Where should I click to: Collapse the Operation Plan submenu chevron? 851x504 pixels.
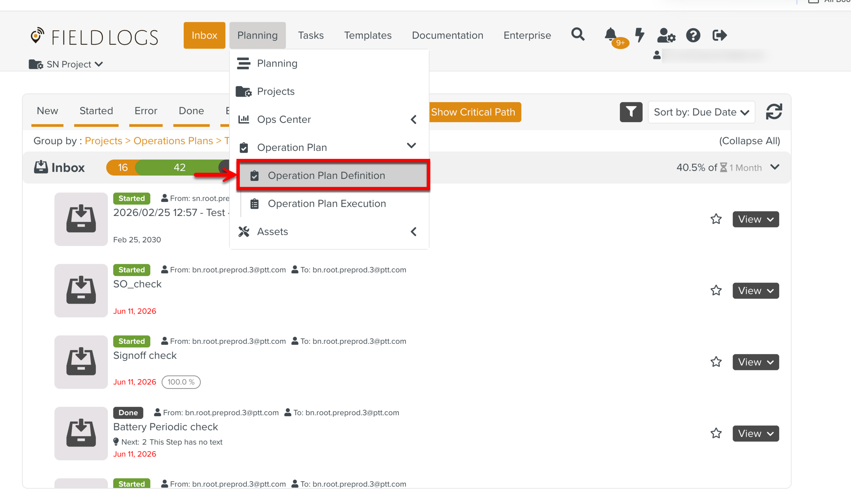(411, 146)
